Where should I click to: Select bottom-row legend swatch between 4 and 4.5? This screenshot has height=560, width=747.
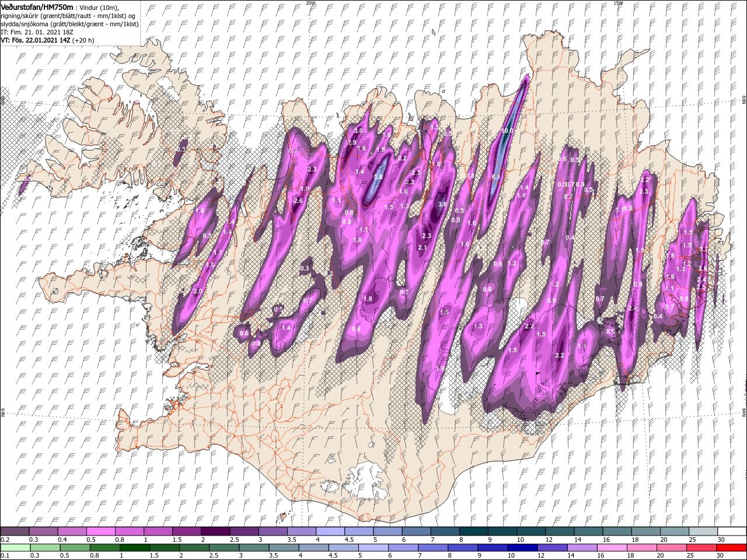(314, 548)
